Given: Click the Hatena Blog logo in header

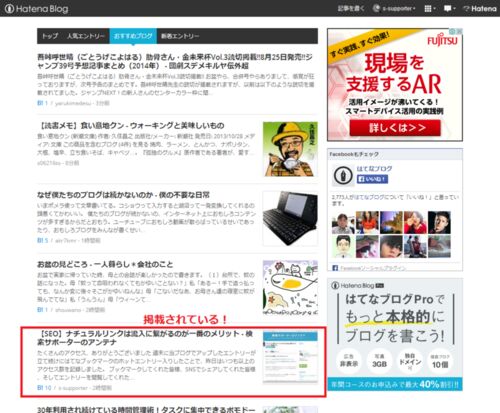Looking at the screenshot, I should point(36,8).
